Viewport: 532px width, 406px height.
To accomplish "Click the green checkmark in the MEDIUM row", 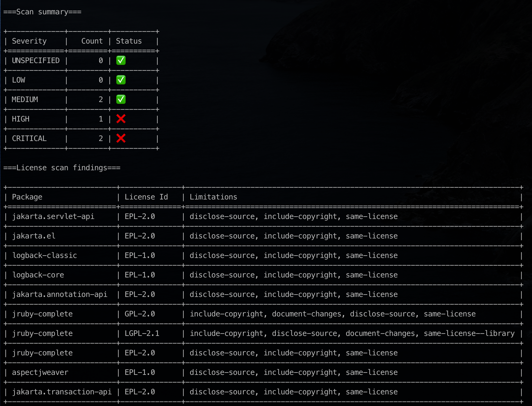I will 121,99.
